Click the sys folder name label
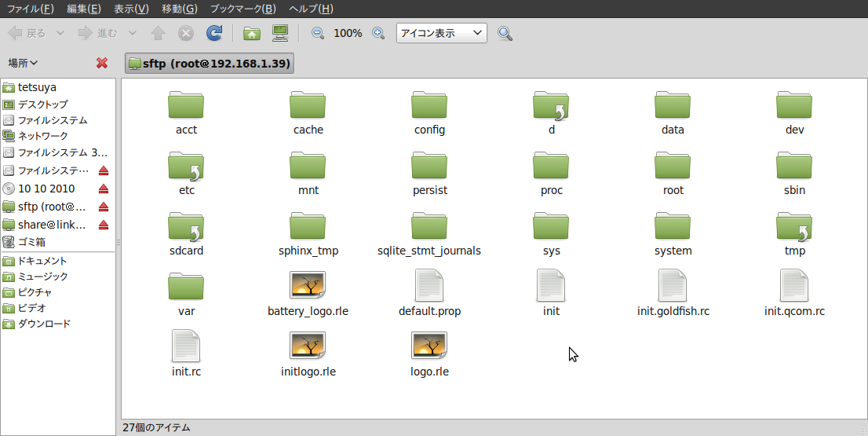The width and height of the screenshot is (868, 436). [x=552, y=251]
